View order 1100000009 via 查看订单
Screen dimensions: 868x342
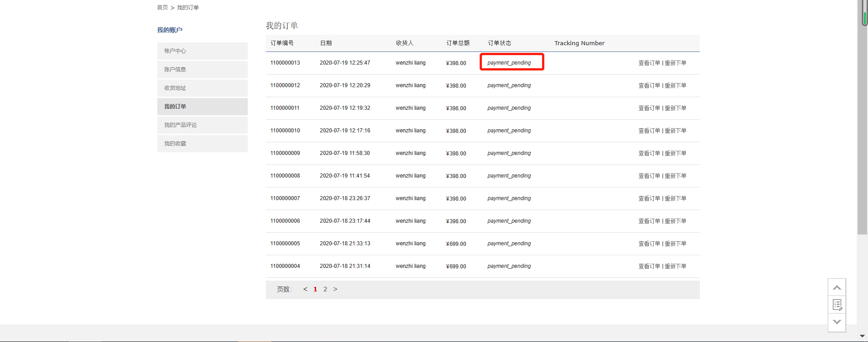point(649,154)
